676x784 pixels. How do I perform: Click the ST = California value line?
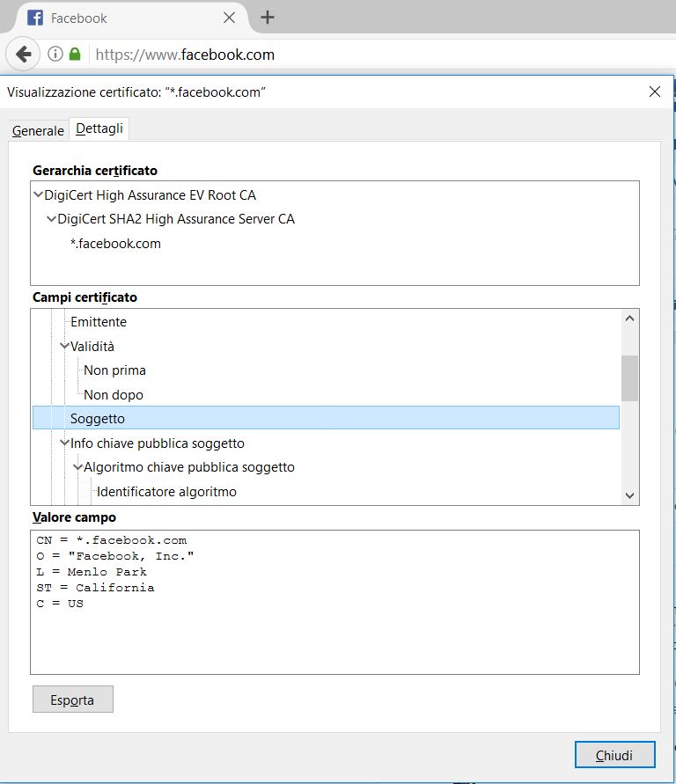[95, 588]
